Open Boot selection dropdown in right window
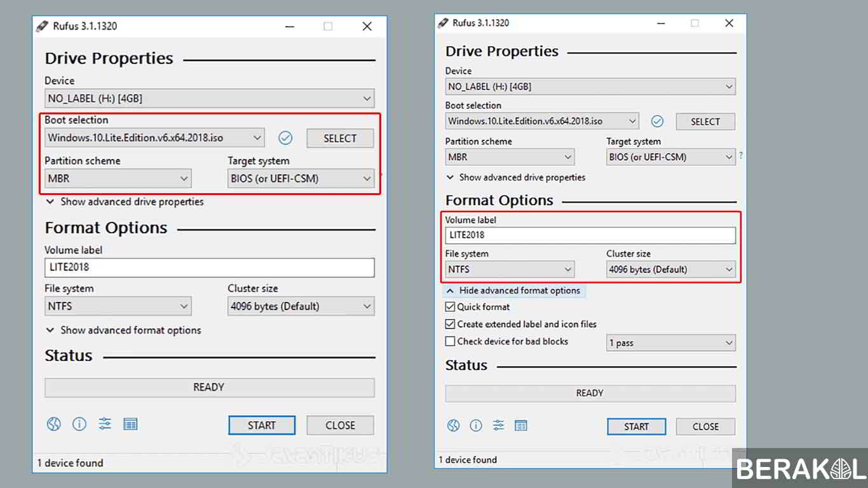The height and width of the screenshot is (488, 868). (542, 121)
